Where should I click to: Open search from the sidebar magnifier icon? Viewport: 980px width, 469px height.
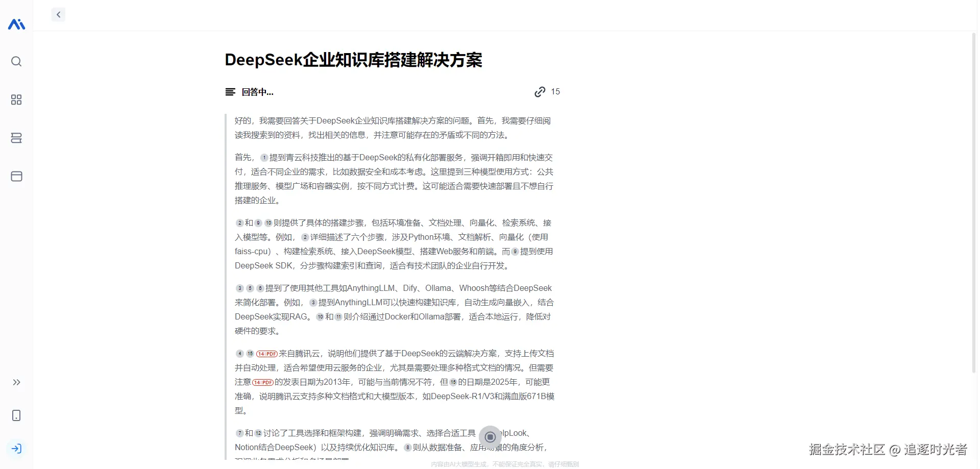(16, 62)
